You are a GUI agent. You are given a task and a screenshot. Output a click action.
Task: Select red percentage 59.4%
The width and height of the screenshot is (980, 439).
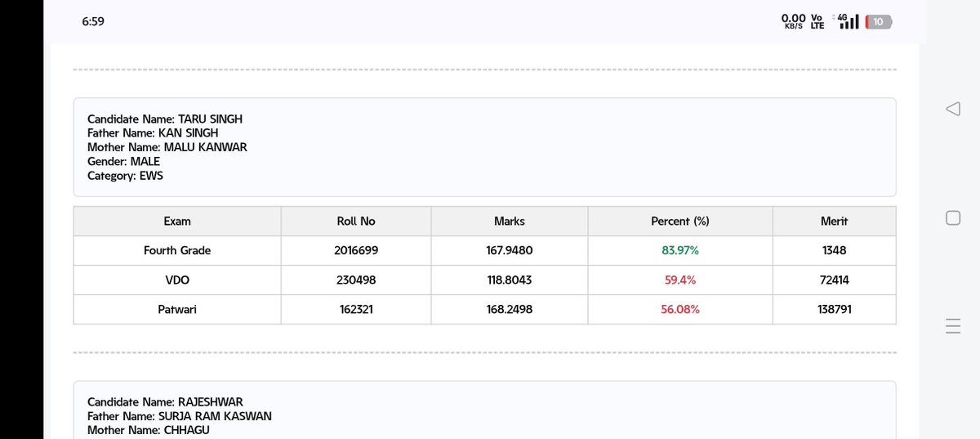click(680, 280)
